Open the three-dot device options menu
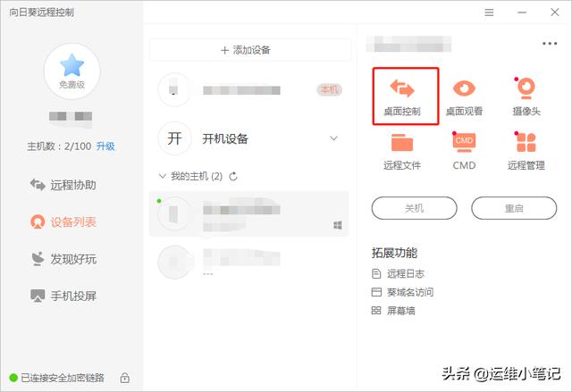 tap(550, 44)
